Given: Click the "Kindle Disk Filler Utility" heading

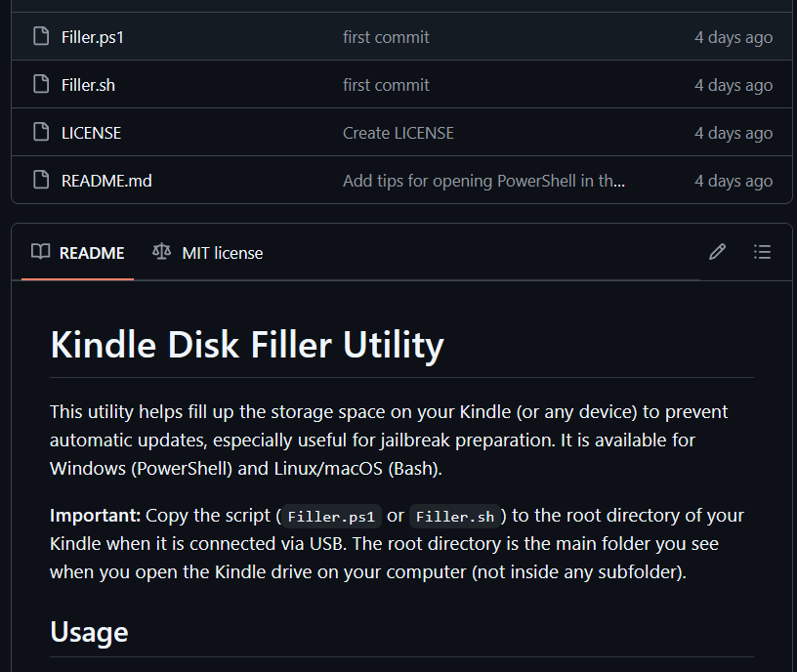Looking at the screenshot, I should click(247, 345).
